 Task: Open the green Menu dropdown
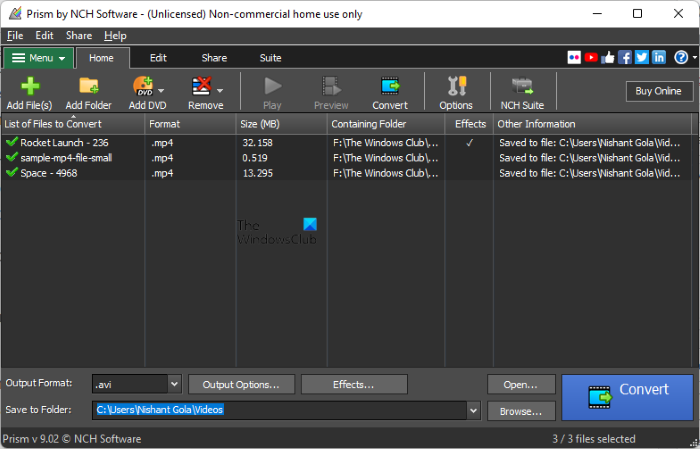pos(38,58)
